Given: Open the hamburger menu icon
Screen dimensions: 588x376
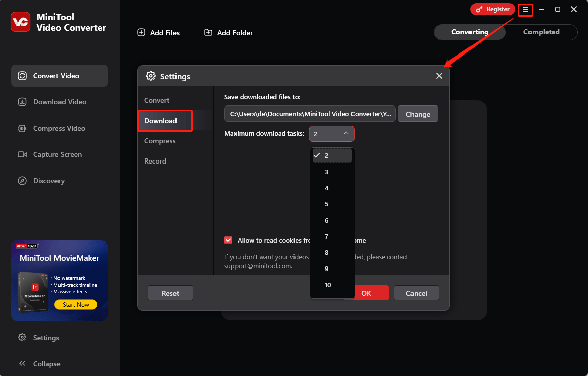Looking at the screenshot, I should click(x=525, y=10).
